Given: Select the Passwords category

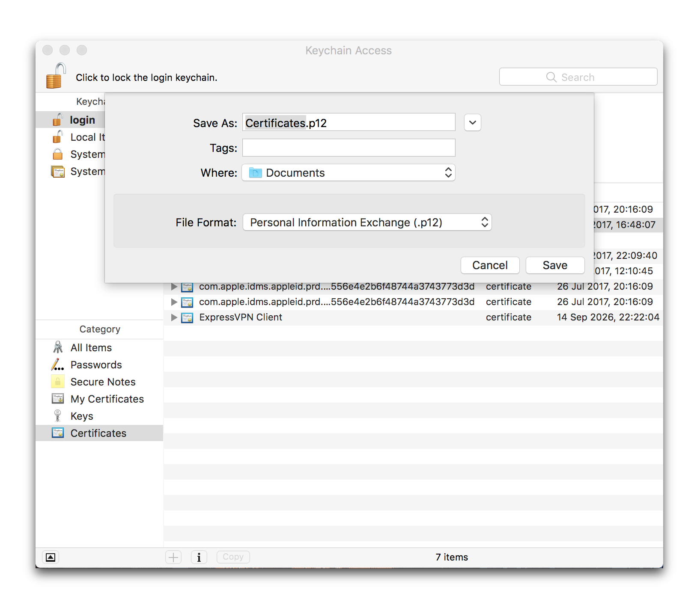Looking at the screenshot, I should 96,365.
